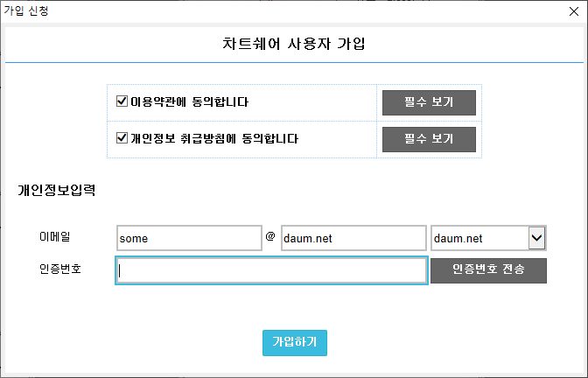Submit the form with 가입하기
The width and height of the screenshot is (588, 378).
click(x=295, y=342)
